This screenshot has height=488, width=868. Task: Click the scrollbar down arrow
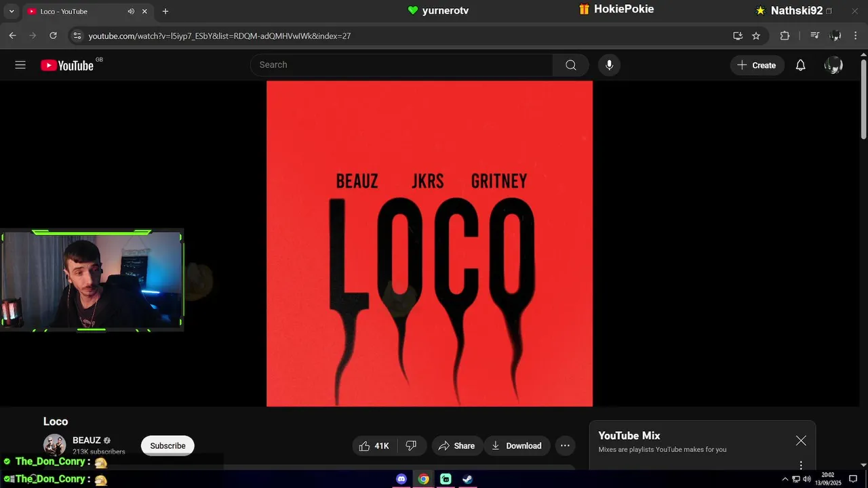863,465
